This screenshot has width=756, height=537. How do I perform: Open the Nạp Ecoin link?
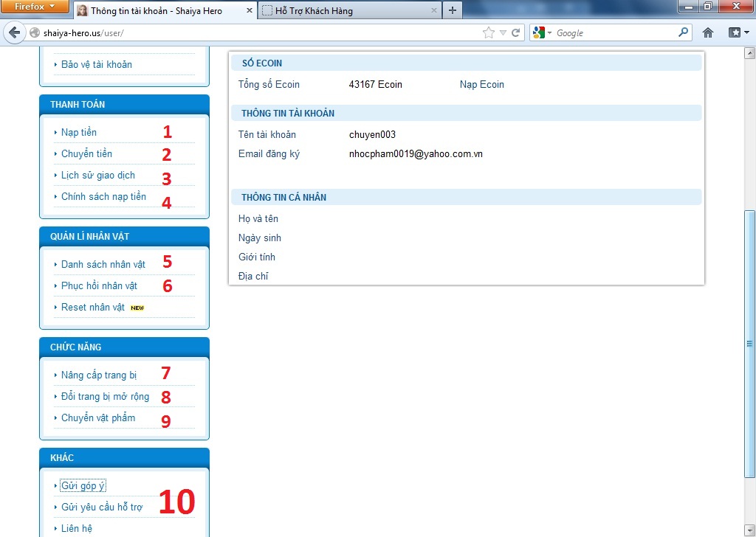click(481, 84)
